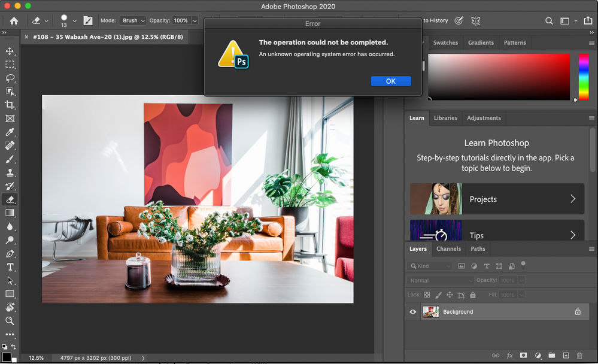
Task: Select the Horizontal Type tool
Action: pos(10,267)
